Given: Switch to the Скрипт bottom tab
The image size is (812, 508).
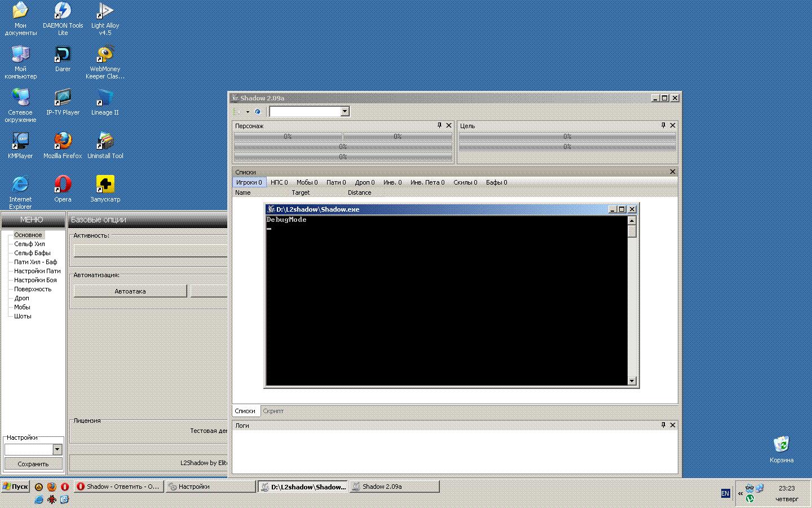Looking at the screenshot, I should [x=273, y=411].
